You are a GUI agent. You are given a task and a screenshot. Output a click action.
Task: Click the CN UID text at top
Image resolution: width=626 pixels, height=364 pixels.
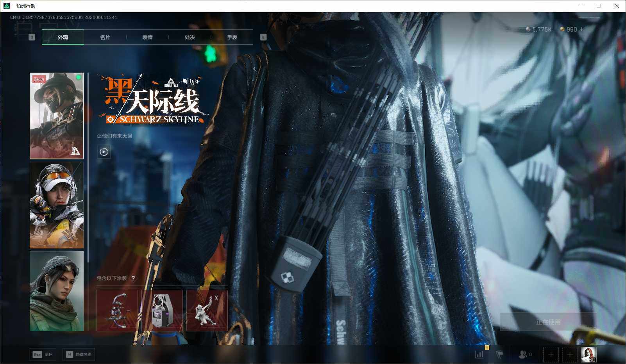pos(64,18)
